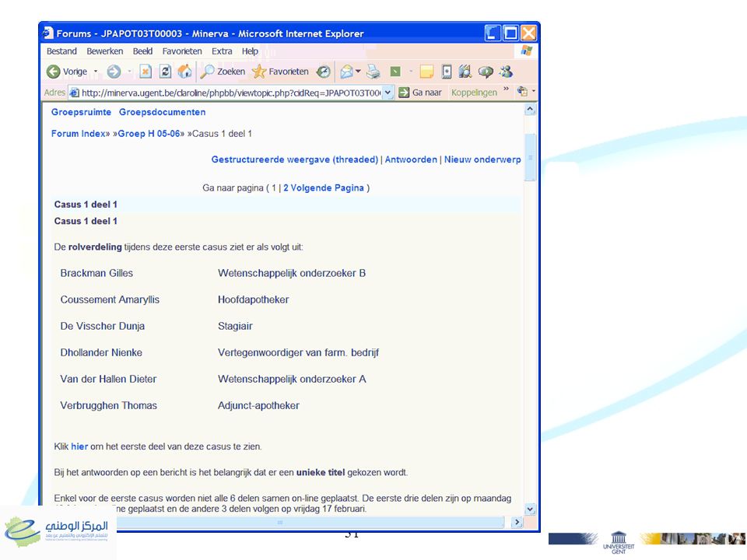Refresh the current page
This screenshot has width=747, height=560.
point(165,72)
